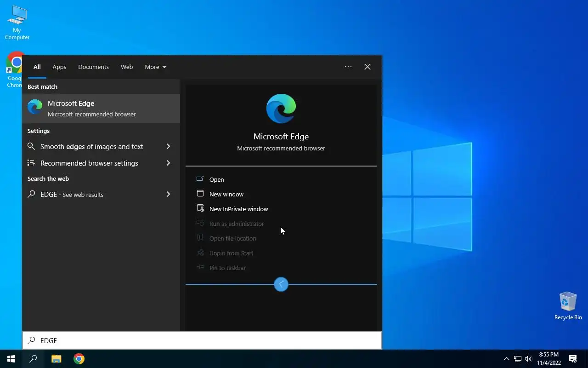The width and height of the screenshot is (588, 368).
Task: Click search icon beside EDGE web result
Action: (31, 194)
